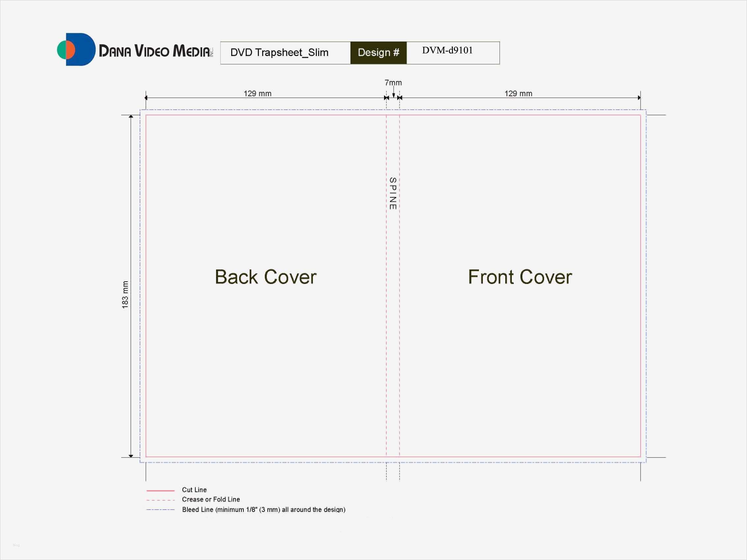Click the Bleed Line minimum legend text
This screenshot has height=560, width=747.
click(x=263, y=509)
